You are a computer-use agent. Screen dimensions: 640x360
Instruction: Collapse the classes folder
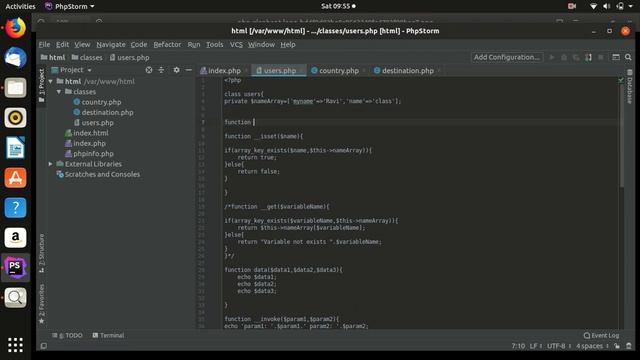click(x=59, y=92)
